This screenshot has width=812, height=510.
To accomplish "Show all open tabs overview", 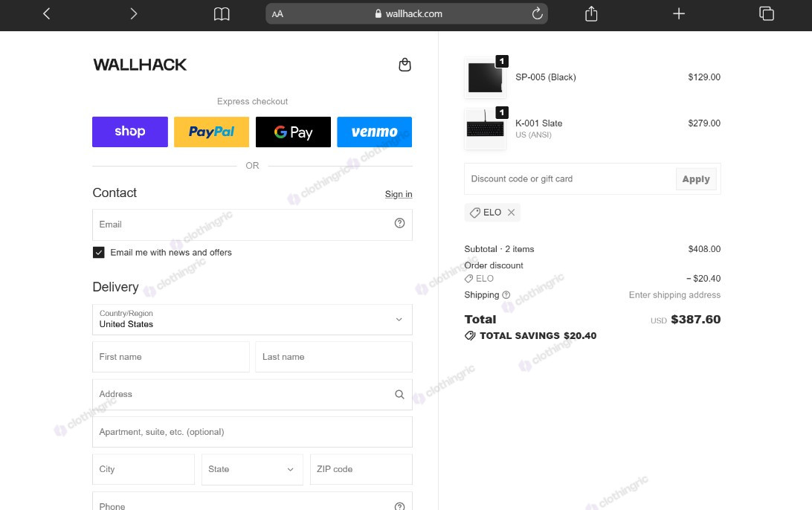I will [x=767, y=13].
